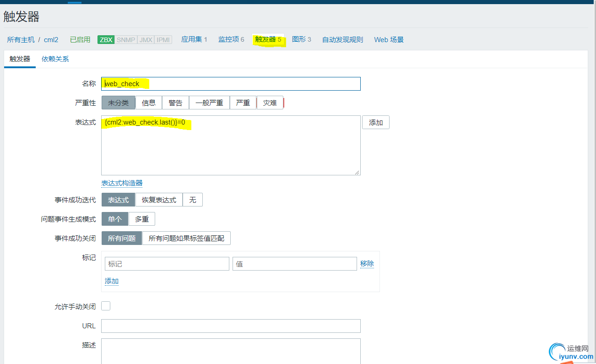Open the 自动发现规则 section

pos(342,40)
